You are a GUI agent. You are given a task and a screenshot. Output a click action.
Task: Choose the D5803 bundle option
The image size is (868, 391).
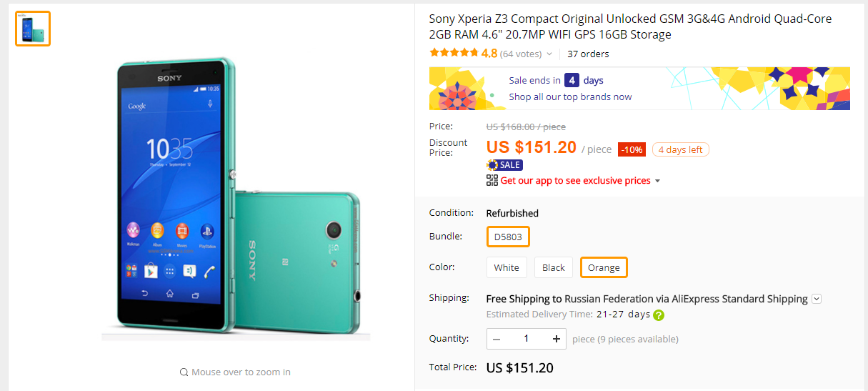tap(508, 237)
